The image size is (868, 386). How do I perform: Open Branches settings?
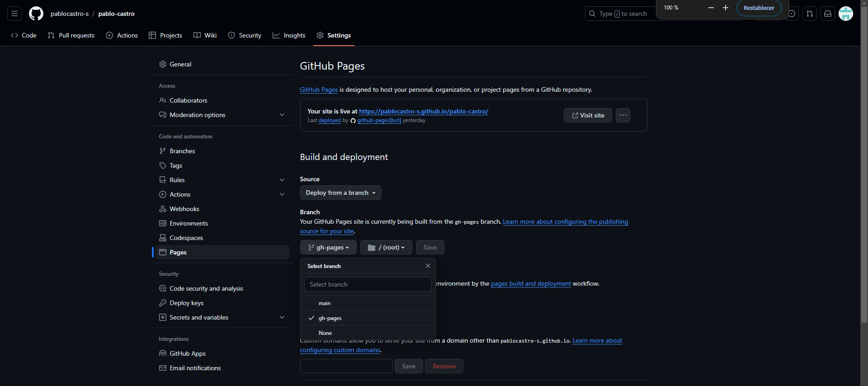tap(222, 151)
